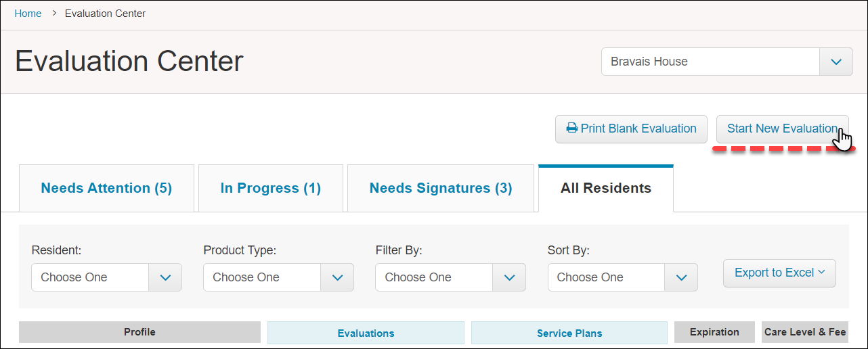Click the Start New Evaluation button
868x349 pixels.
[782, 129]
